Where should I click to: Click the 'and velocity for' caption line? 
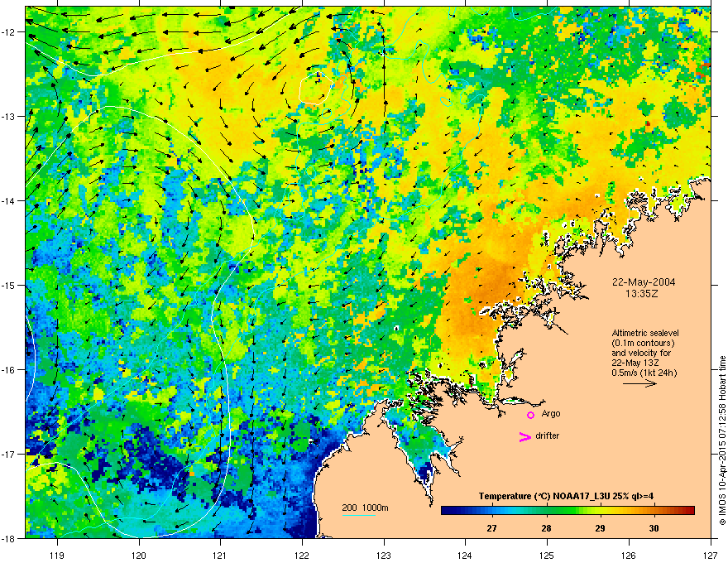point(641,353)
